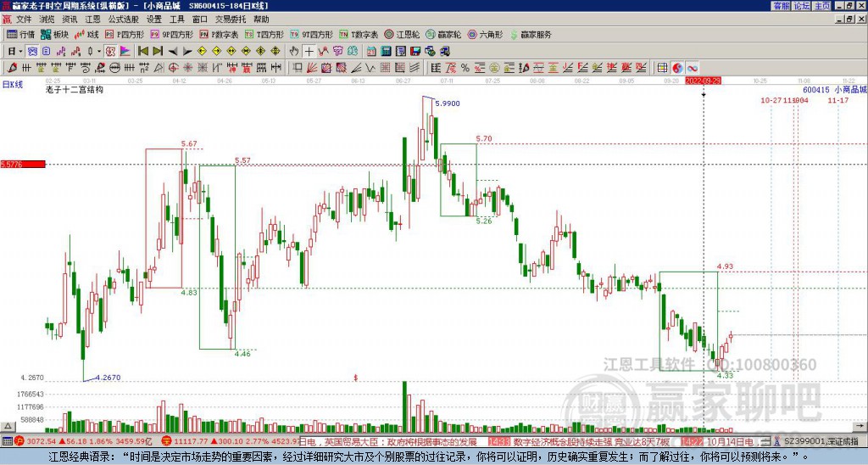Click the 5.9900 high price label
This screenshot has height=465, width=868.
tap(448, 104)
